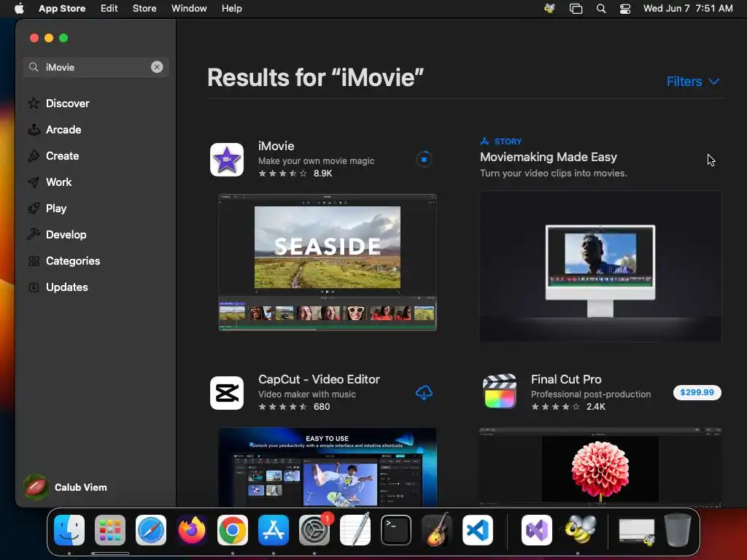View the iMovie SEASIDE screenshot preview
Image resolution: width=747 pixels, height=560 pixels.
pyautogui.click(x=328, y=262)
